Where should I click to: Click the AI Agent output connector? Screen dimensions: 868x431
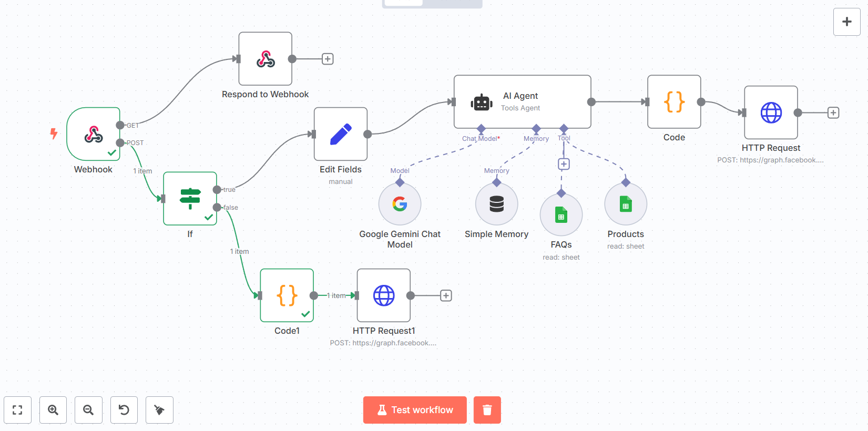click(591, 102)
